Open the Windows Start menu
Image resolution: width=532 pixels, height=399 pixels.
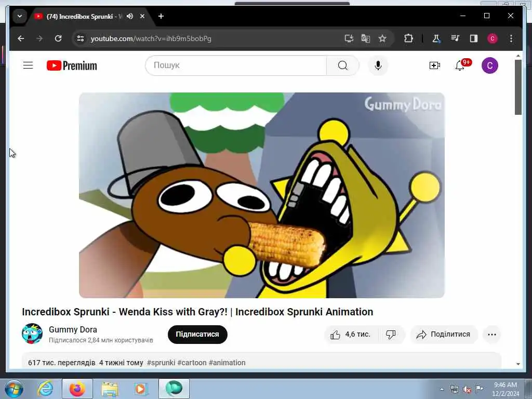14,389
